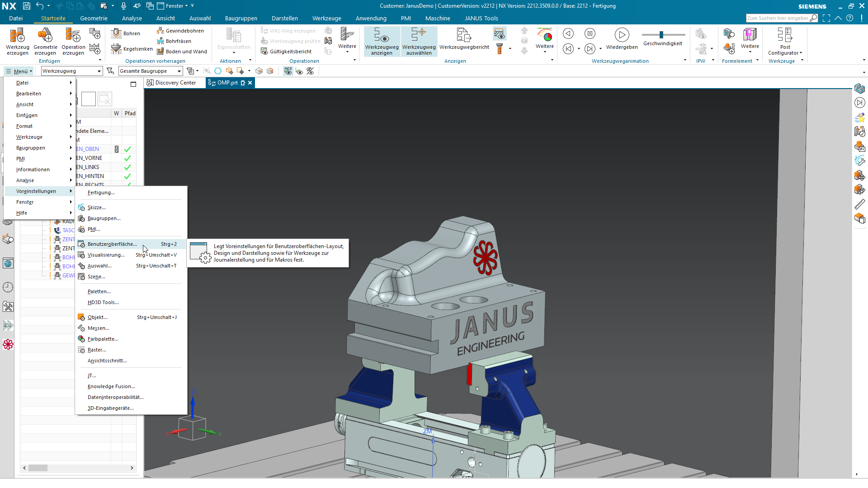Select the Kegelsenken operation tool
Viewport: 868px width, 488px height.
coord(132,49)
